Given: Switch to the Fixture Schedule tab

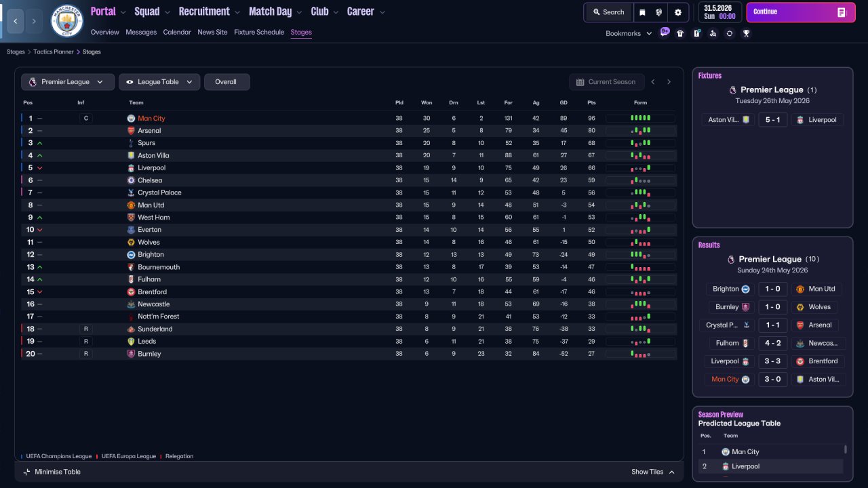Looking at the screenshot, I should click(x=259, y=32).
